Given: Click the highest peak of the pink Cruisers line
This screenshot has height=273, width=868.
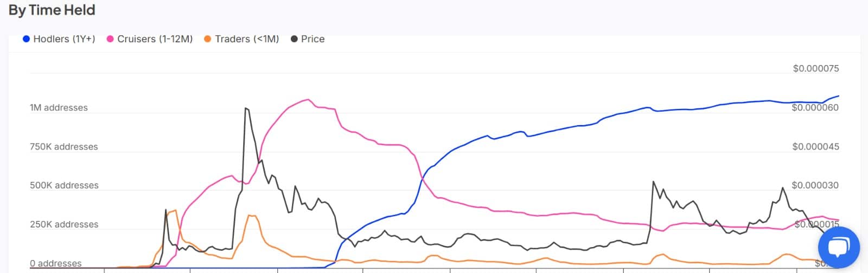Looking at the screenshot, I should point(308,100).
